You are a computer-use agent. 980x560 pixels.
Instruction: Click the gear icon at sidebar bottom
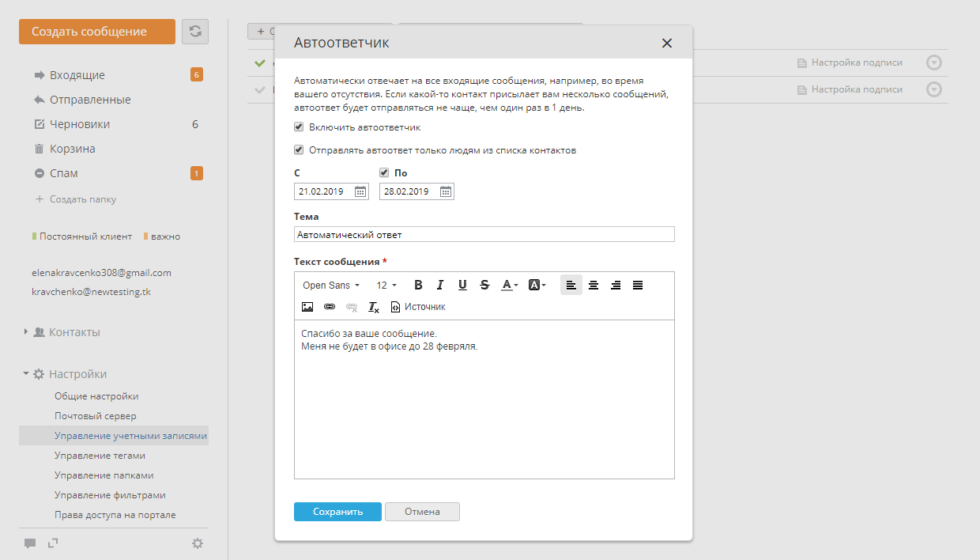point(198,543)
